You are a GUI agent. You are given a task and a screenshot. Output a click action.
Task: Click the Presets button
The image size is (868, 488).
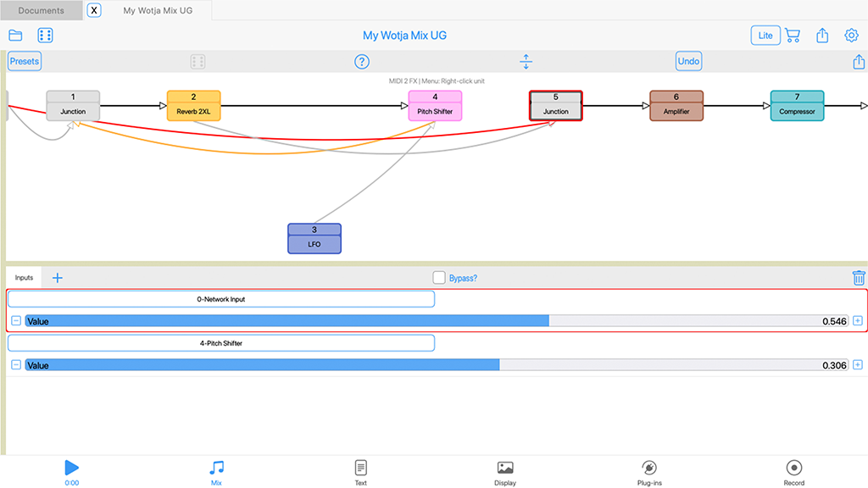point(25,62)
